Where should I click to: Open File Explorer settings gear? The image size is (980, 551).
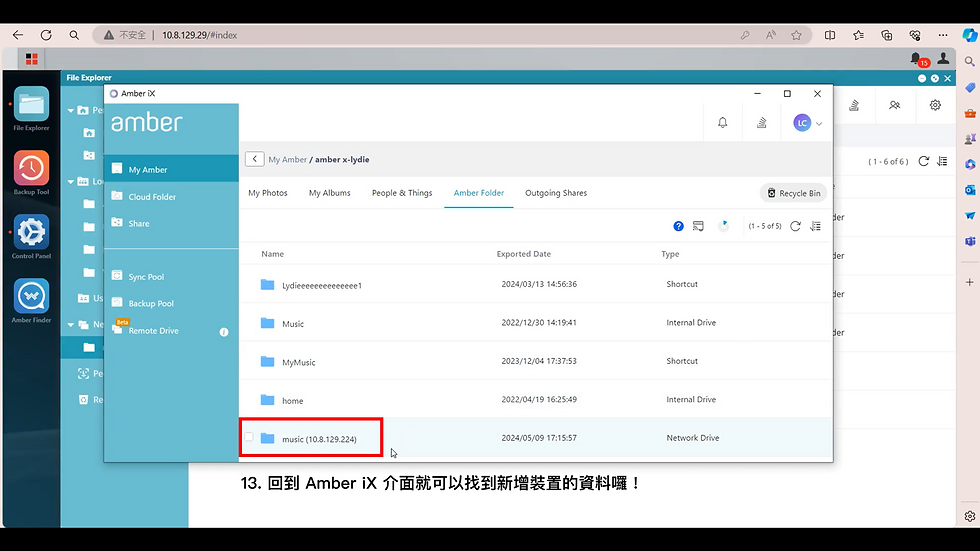coord(935,105)
